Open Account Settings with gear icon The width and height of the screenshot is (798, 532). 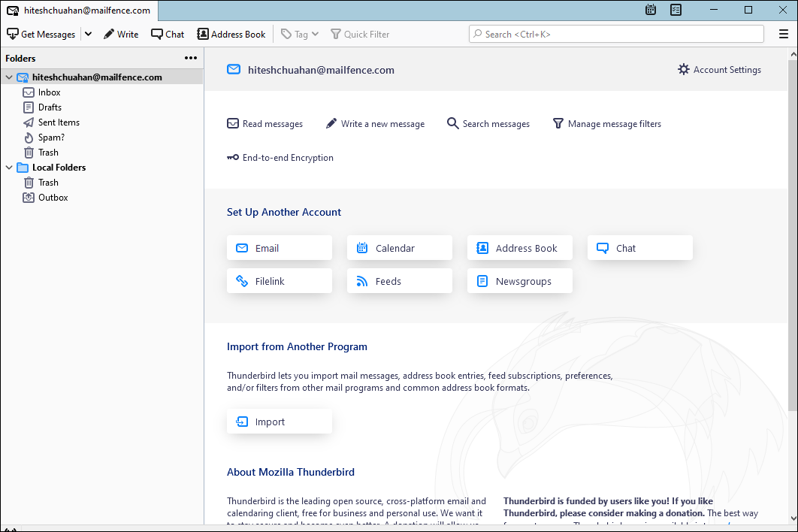coord(719,70)
